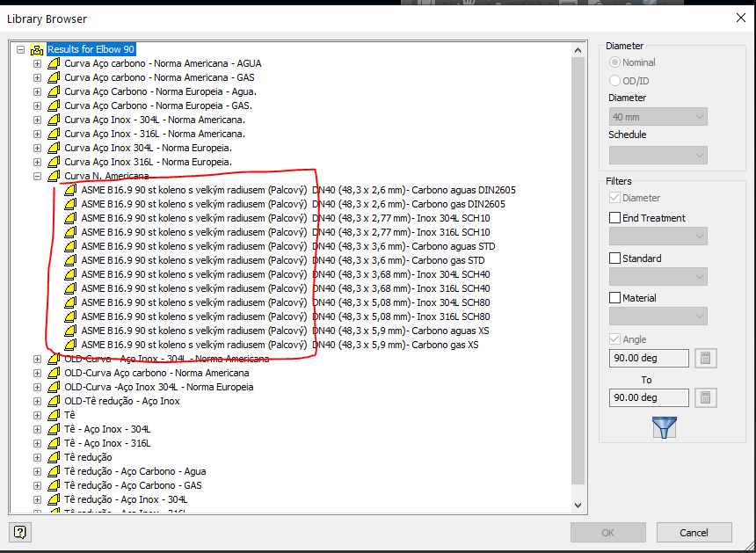This screenshot has width=756, height=553.
Task: Open calculator beside the To 90.00 deg field
Action: (x=705, y=397)
